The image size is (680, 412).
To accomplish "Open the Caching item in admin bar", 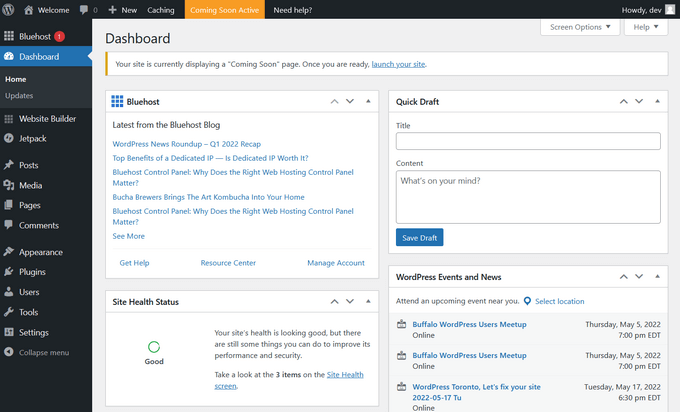I will [x=160, y=9].
